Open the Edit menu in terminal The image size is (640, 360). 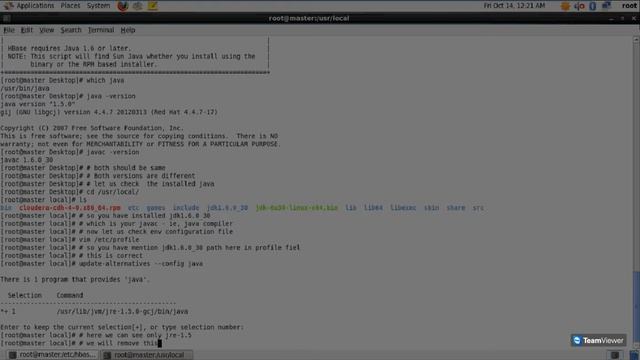pyautogui.click(x=27, y=30)
